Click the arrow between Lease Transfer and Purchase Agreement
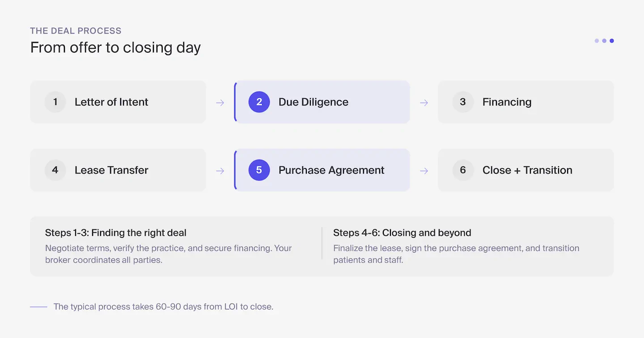 [220, 170]
